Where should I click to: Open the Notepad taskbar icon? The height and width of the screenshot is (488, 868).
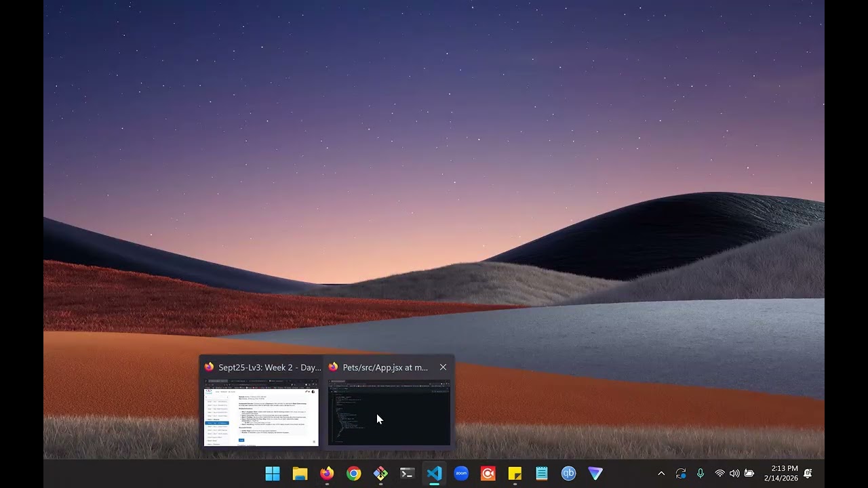click(542, 474)
